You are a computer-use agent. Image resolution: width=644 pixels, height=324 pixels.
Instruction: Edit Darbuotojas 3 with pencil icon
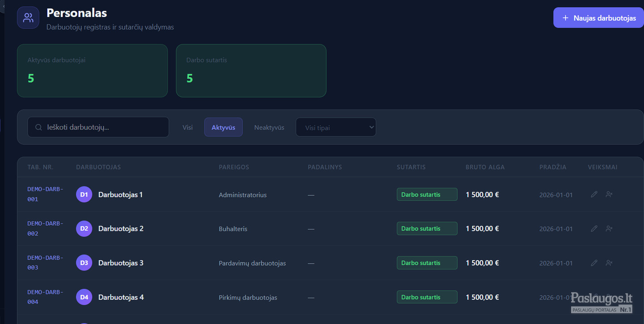click(x=594, y=263)
